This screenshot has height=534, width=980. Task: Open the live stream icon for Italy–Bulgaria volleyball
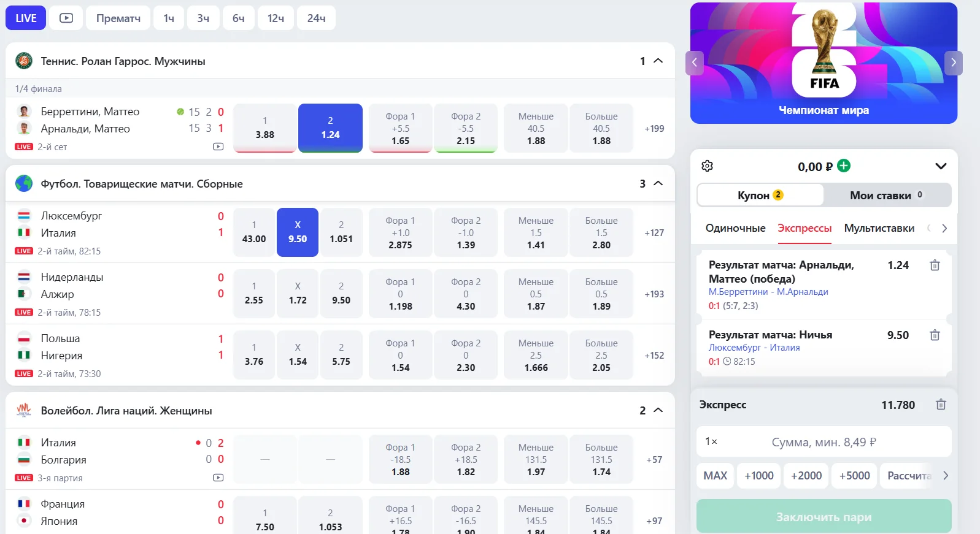tap(218, 478)
